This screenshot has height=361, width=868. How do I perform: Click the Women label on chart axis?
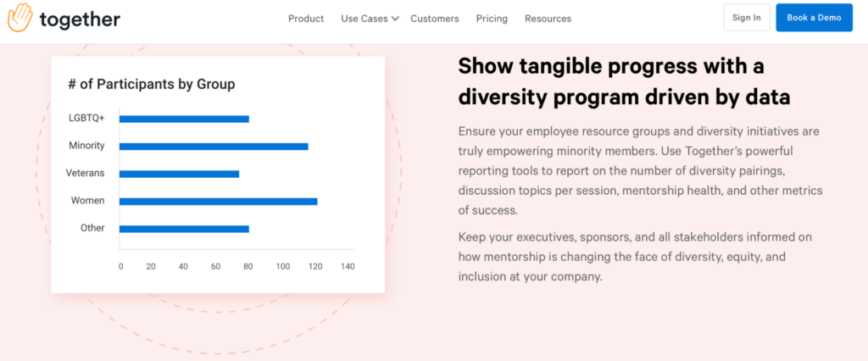tap(87, 201)
